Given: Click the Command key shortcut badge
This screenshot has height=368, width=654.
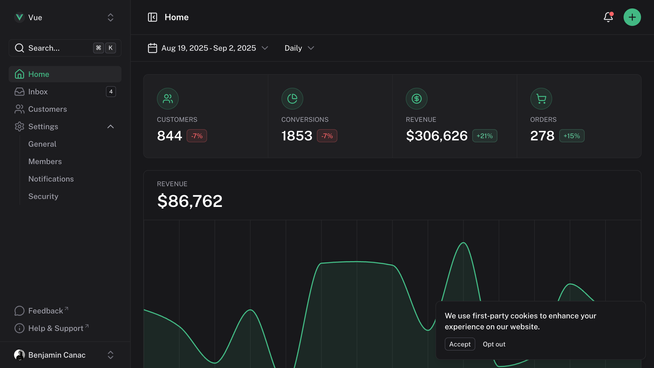Looking at the screenshot, I should pos(98,48).
